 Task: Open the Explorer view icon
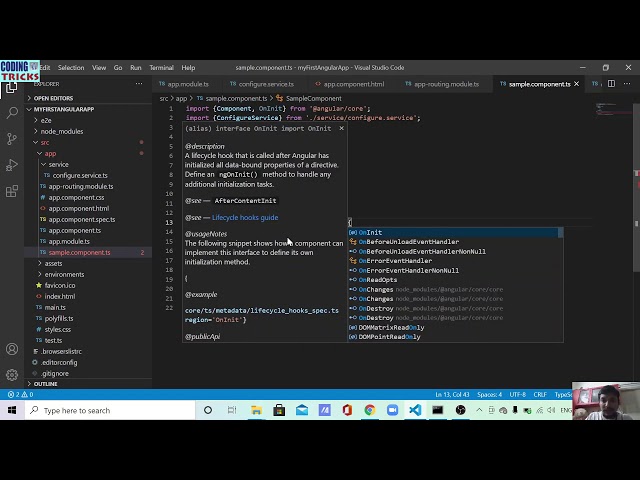[11, 87]
